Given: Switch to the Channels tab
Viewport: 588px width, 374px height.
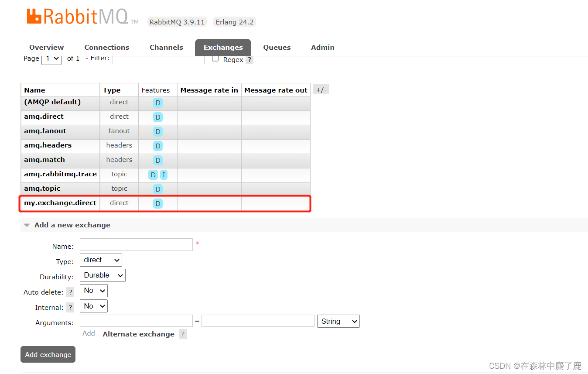Looking at the screenshot, I should pos(166,48).
